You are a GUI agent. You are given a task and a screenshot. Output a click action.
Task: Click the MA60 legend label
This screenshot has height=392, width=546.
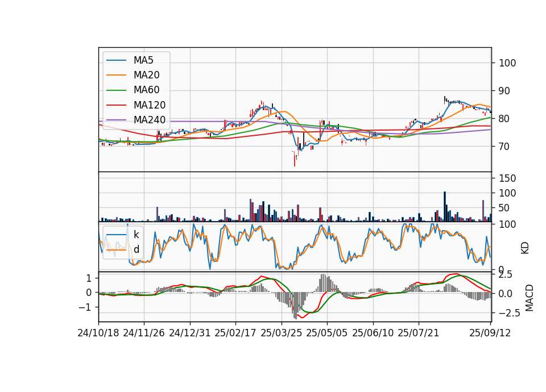click(x=146, y=90)
